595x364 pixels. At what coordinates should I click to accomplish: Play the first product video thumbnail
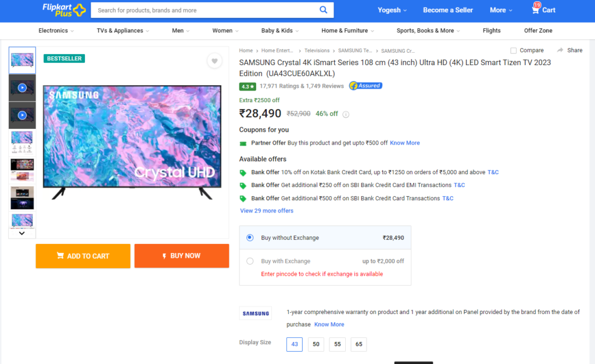[x=23, y=88]
